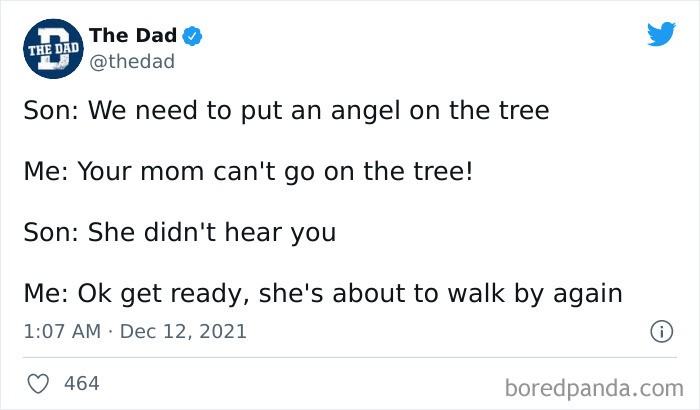The image size is (700, 410).
Task: Click the @thedad handle
Action: (x=132, y=61)
